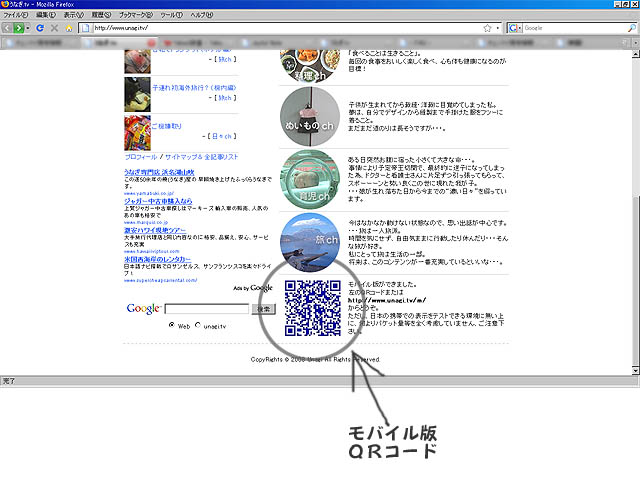The image size is (640, 480).
Task: Click the vertical scrollbar thumb
Action: pos(636,280)
